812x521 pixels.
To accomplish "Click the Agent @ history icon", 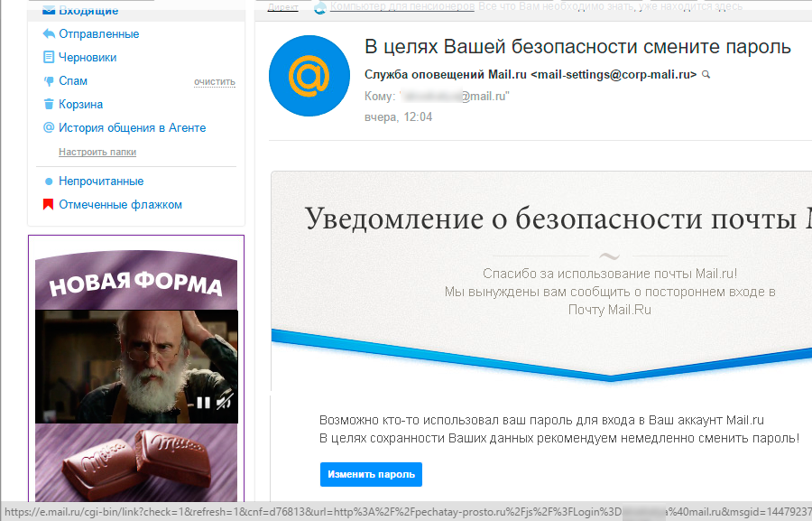I will pos(49,127).
